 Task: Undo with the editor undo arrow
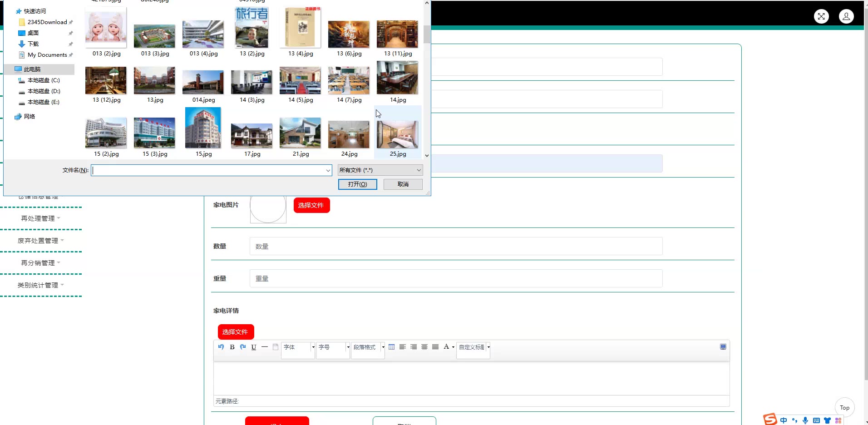point(221,347)
